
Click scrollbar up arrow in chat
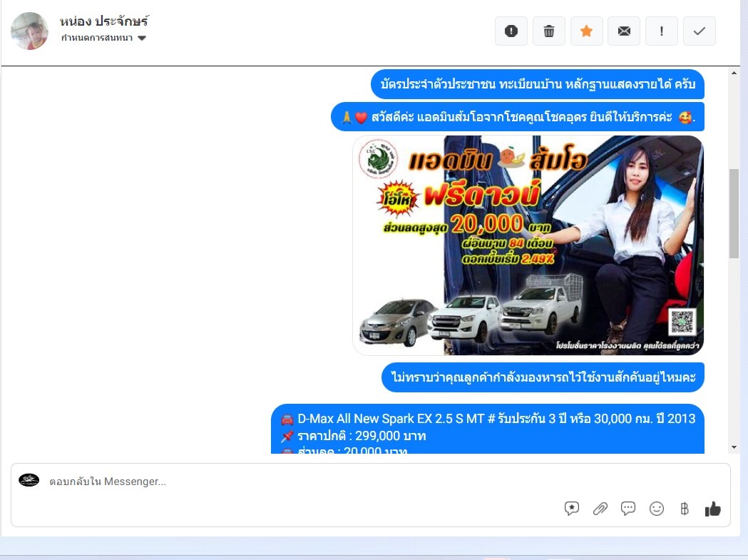pyautogui.click(x=734, y=73)
